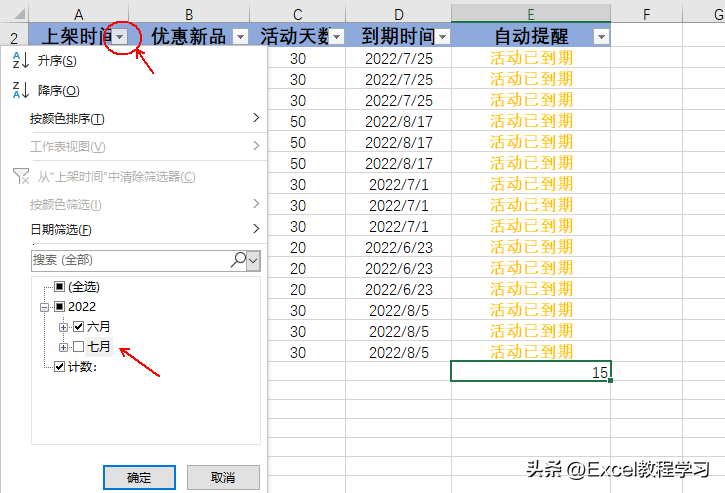The image size is (725, 493).
Task: Click the select-all corner triangle
Action: (19, 14)
